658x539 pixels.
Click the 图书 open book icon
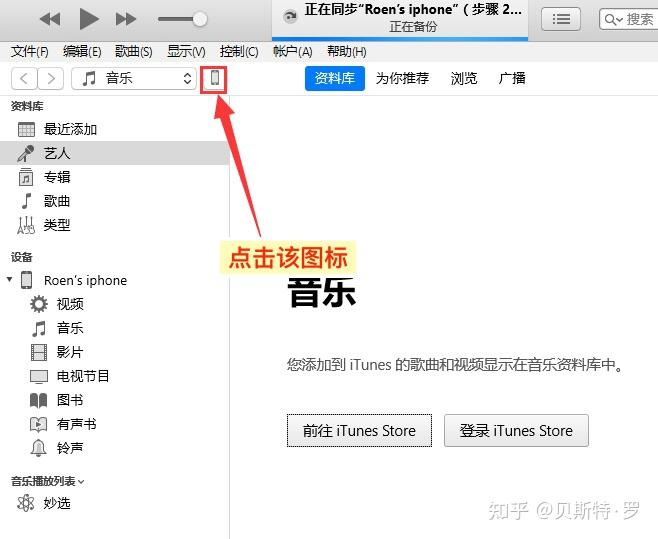[39, 400]
